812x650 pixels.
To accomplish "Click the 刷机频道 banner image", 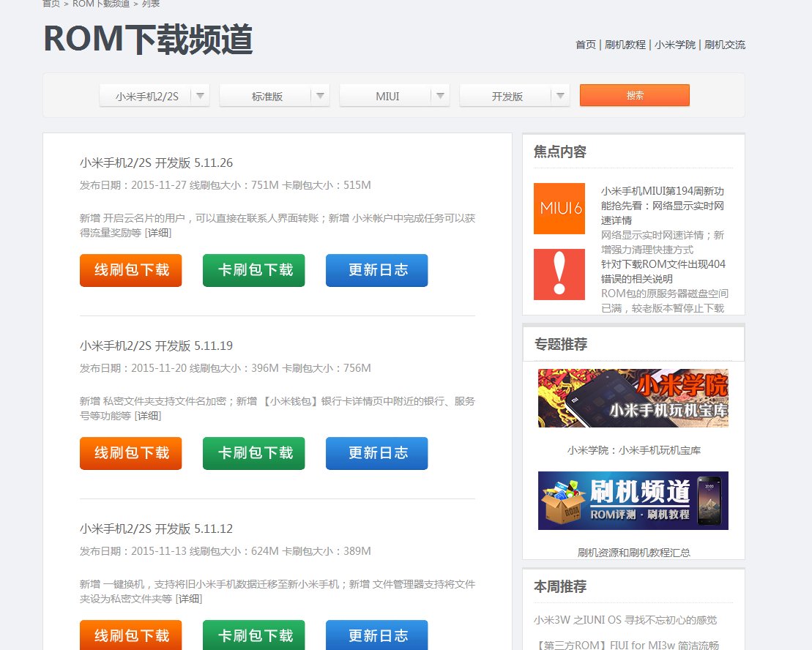I will click(x=633, y=501).
